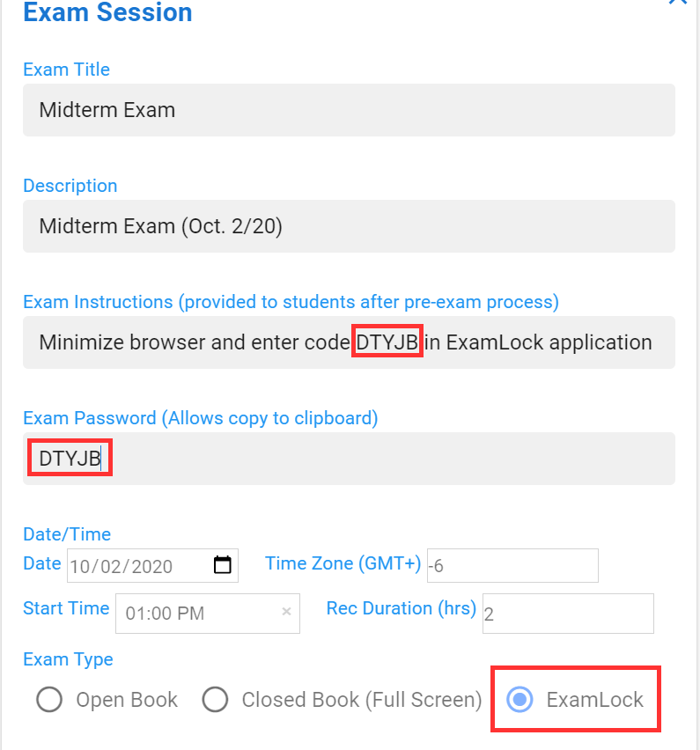Screen dimensions: 700x750
Task: Click the Exam Password label
Action: 201,418
